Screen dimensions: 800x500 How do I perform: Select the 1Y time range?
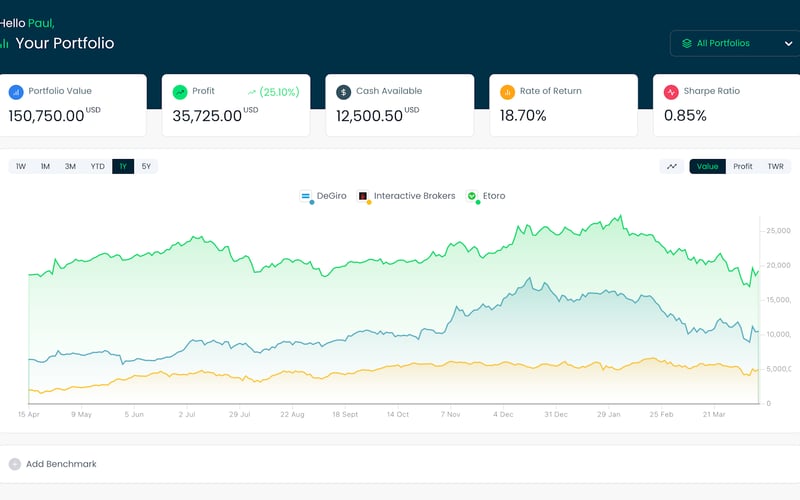coord(123,166)
